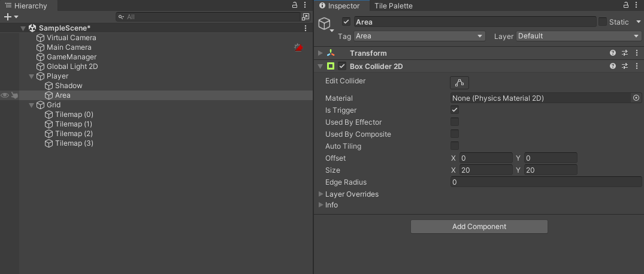Select the Unity logo icon of SampleScene
644x274 pixels.
[x=32, y=28]
